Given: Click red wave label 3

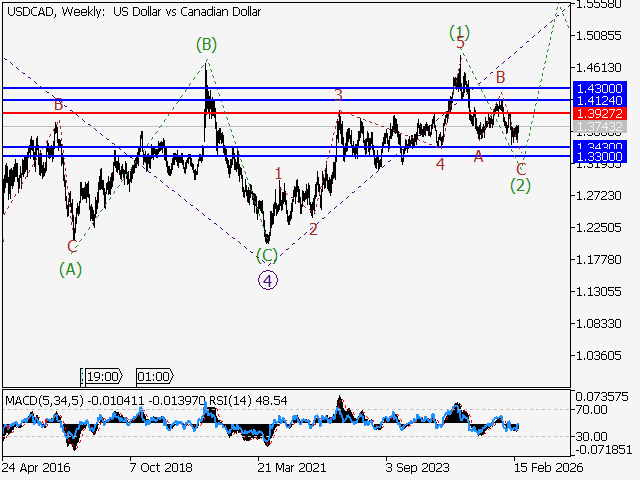Looking at the screenshot, I should click(x=339, y=95).
